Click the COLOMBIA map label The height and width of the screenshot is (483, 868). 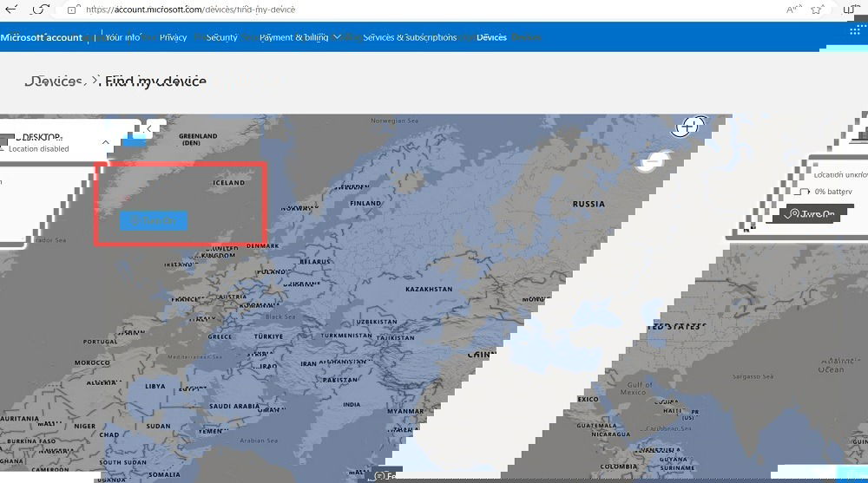click(x=618, y=467)
